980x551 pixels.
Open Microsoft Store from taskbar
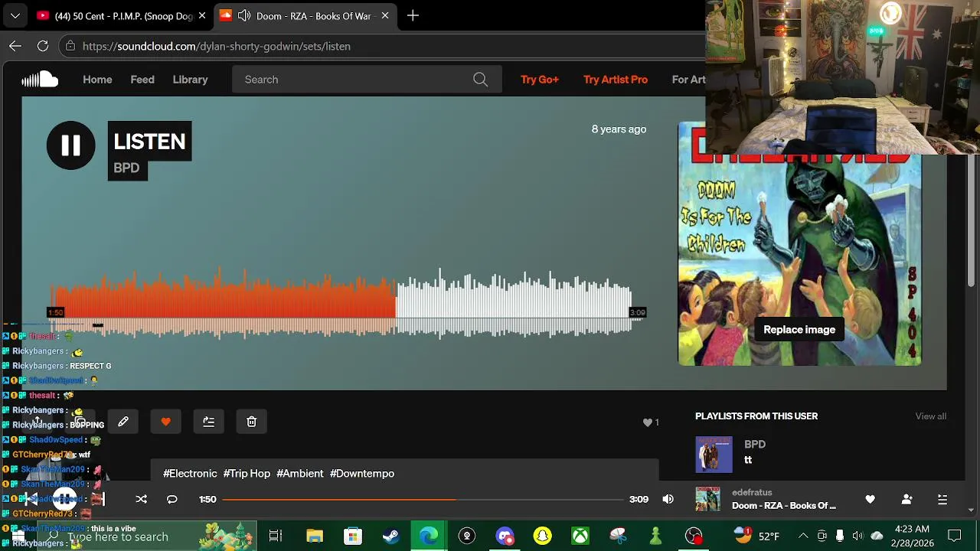(352, 536)
